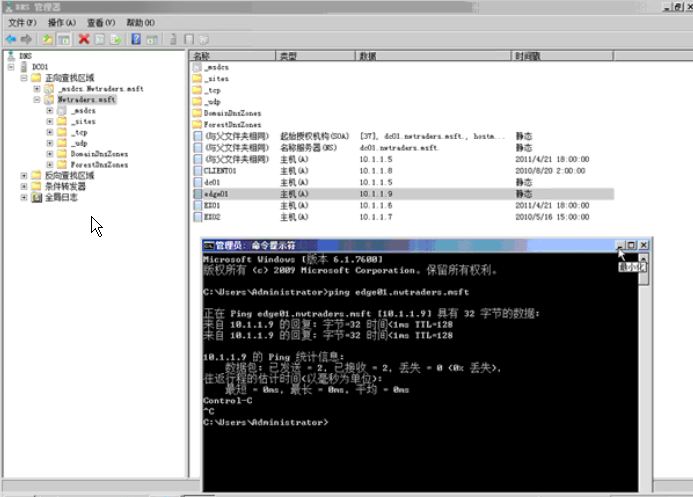Click the New Server toolbar icon

pyautogui.click(x=173, y=39)
